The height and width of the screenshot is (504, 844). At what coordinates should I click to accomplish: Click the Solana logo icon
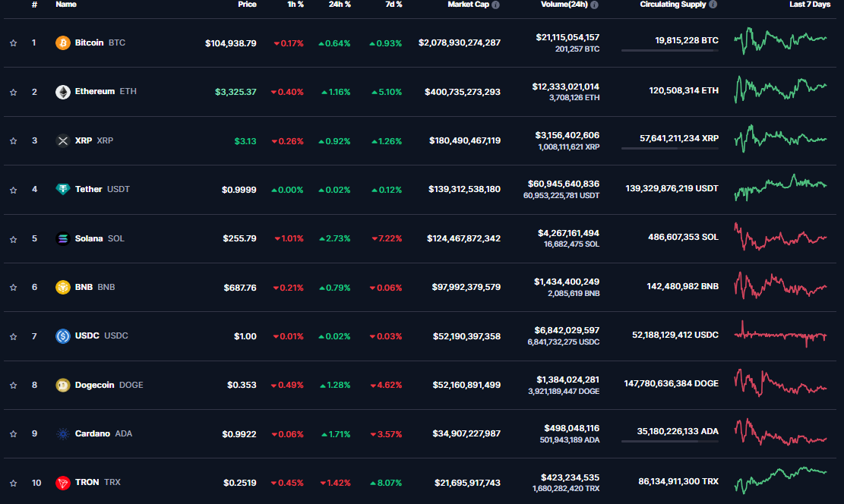click(63, 238)
